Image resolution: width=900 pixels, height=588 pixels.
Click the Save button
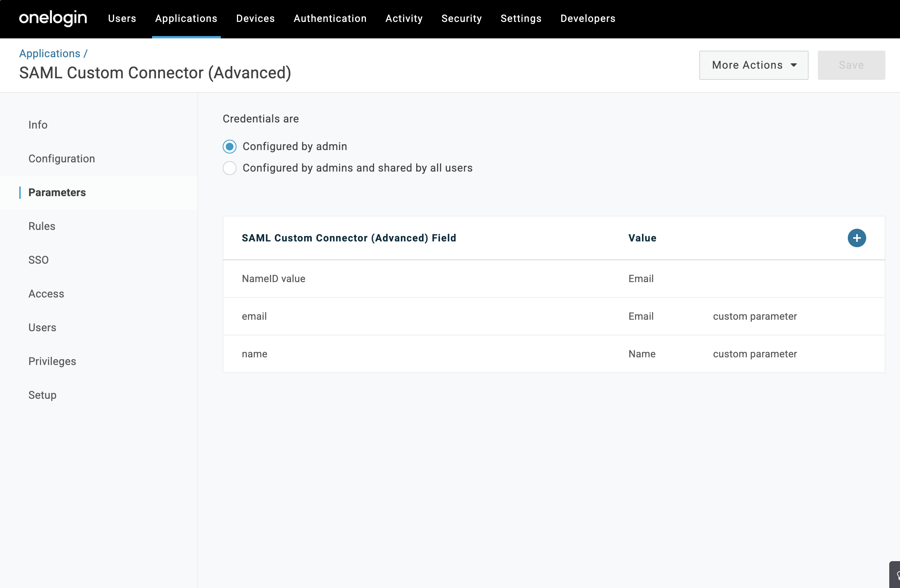point(851,65)
